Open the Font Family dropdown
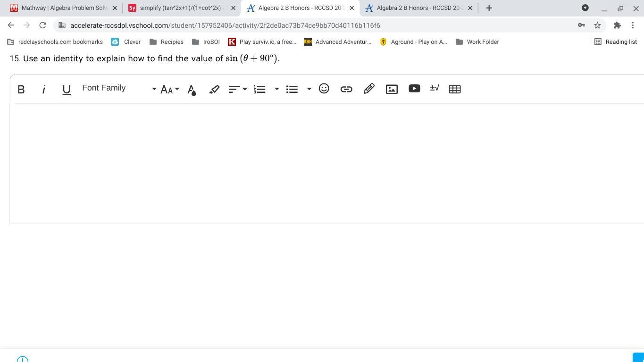 (119, 89)
